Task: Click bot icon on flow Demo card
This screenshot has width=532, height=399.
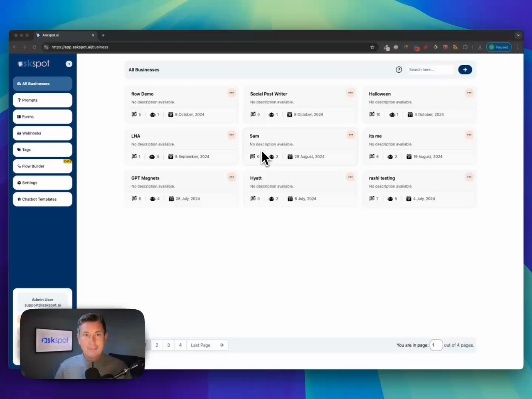Action: [153, 115]
